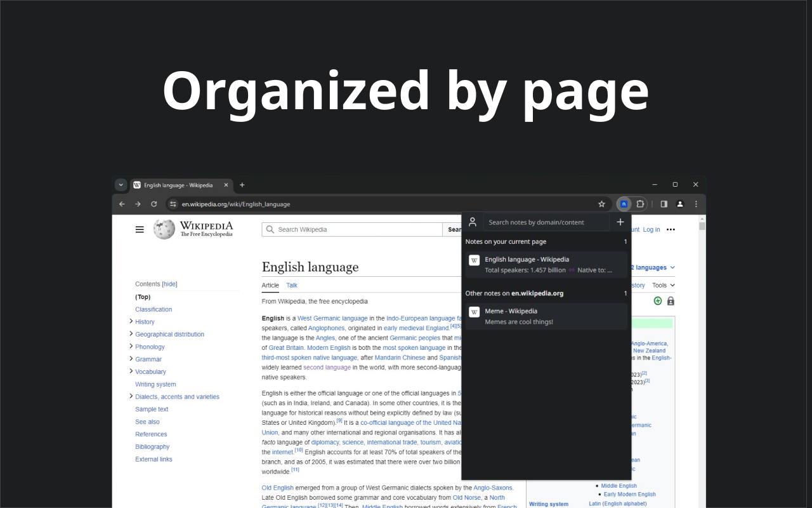Image resolution: width=812 pixels, height=508 pixels.
Task: Open the West Germanic language link
Action: tap(332, 318)
